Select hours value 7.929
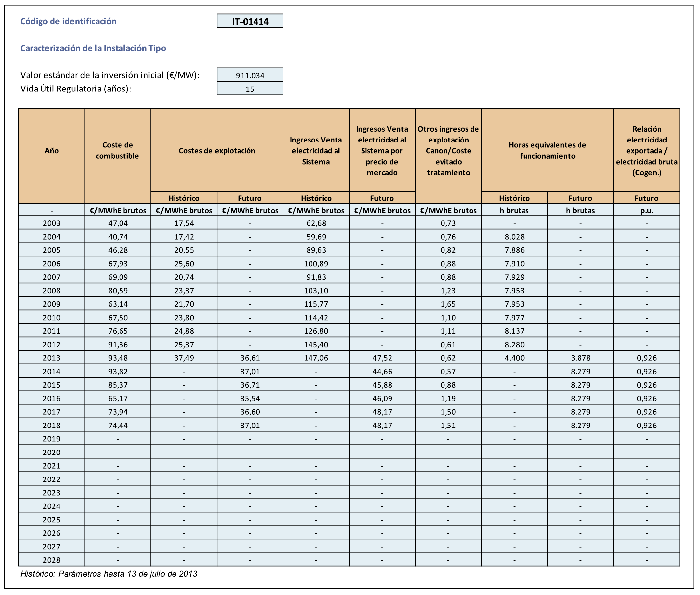Viewport: 700px width, 595px height. [x=514, y=277]
